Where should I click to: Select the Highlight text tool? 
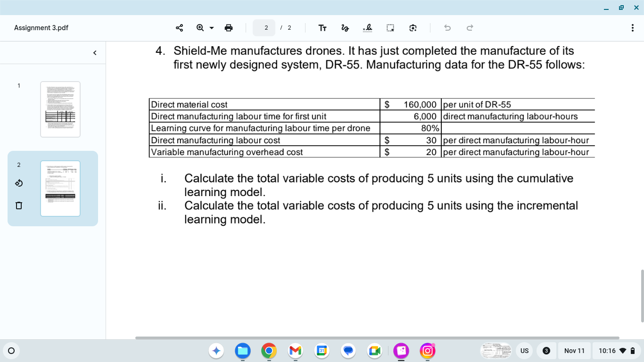pos(368,28)
